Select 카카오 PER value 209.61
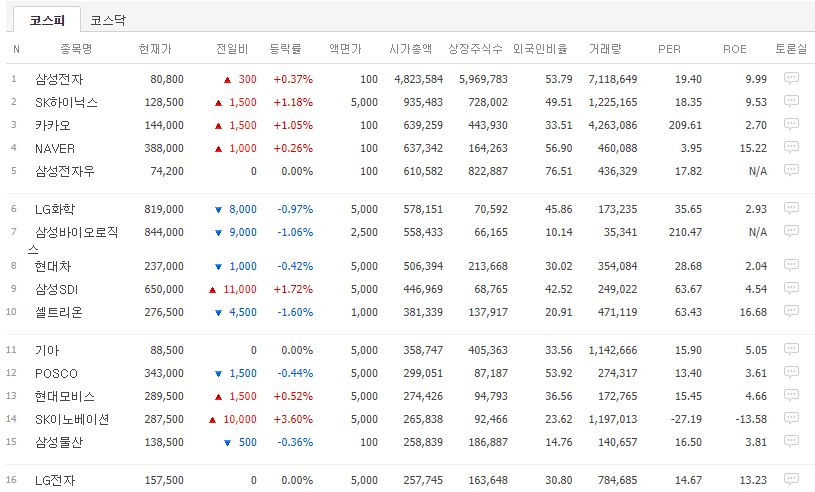Image resolution: width=815 pixels, height=492 pixels. (685, 125)
